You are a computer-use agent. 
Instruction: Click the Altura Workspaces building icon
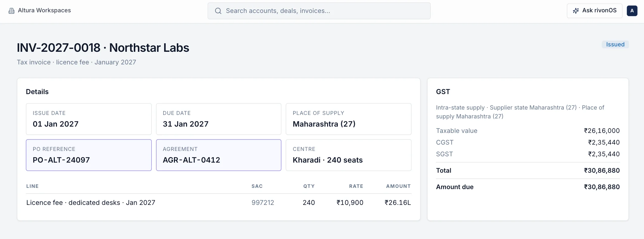click(11, 11)
